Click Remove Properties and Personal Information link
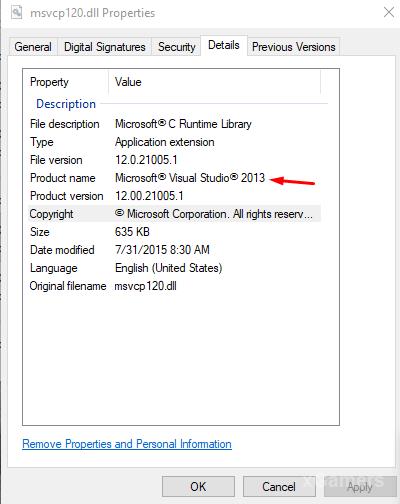The height and width of the screenshot is (504, 400). pyautogui.click(x=127, y=444)
